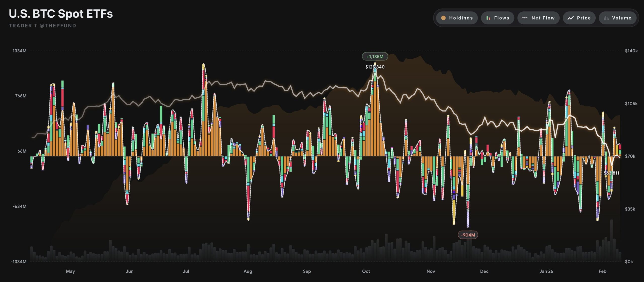This screenshot has width=644, height=282.
Task: Click the orange Holdings dot icon
Action: 443,18
